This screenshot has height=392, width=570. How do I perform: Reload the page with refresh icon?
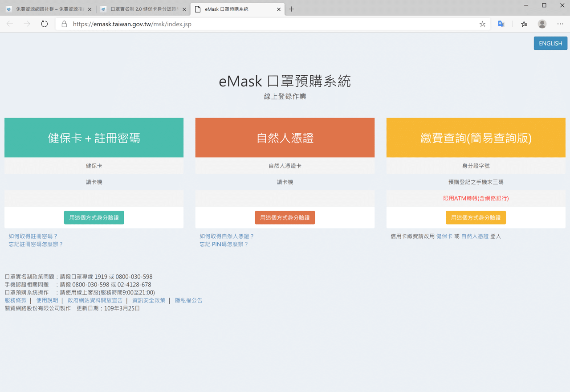tap(44, 24)
